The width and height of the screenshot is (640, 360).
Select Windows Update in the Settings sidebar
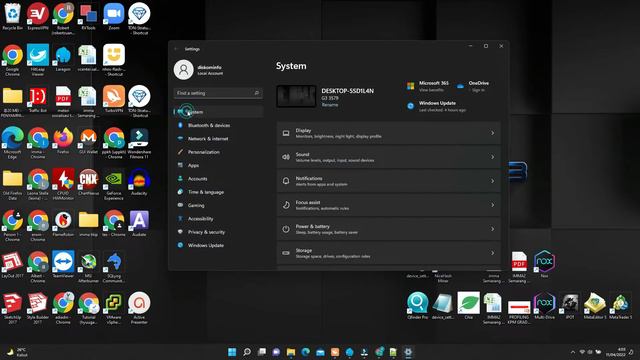point(219,245)
